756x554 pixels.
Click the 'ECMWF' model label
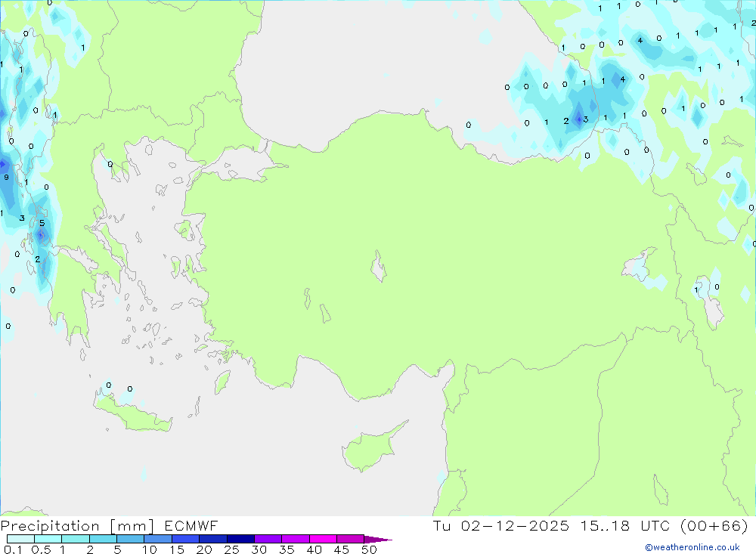coord(191,525)
